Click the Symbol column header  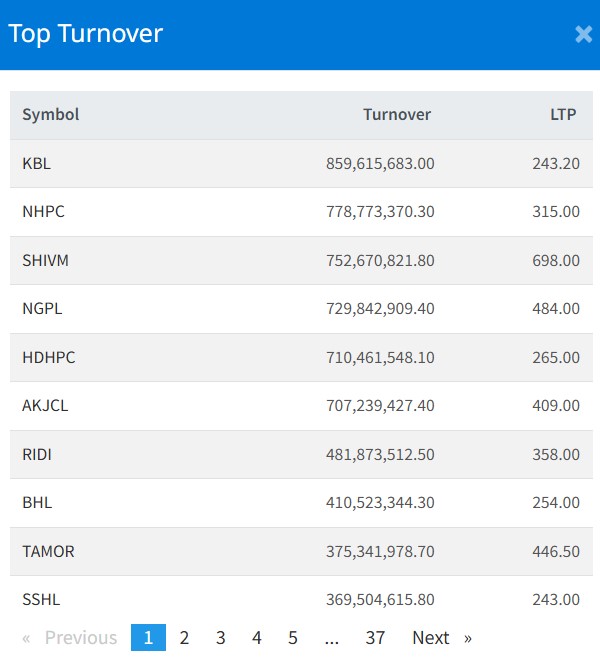[x=51, y=114]
